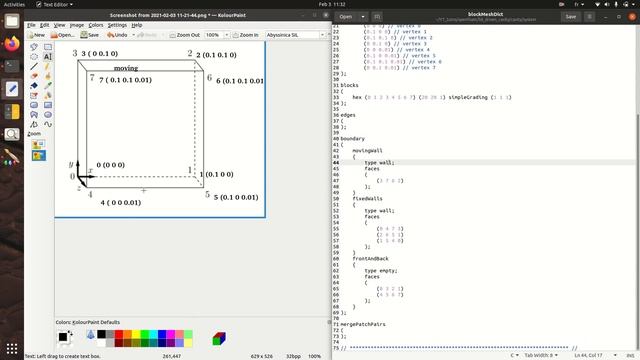Expand the Open recent files dropdown arrow
Image resolution: width=640 pixels, height=360 pixels.
click(x=362, y=17)
